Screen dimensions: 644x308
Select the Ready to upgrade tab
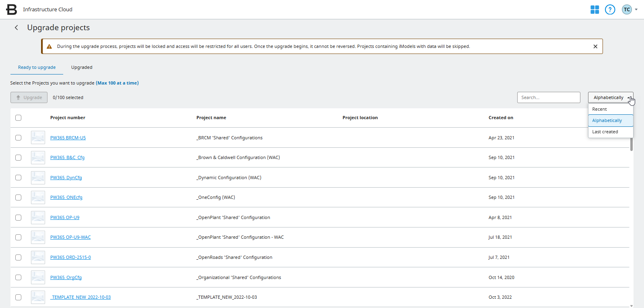click(37, 67)
